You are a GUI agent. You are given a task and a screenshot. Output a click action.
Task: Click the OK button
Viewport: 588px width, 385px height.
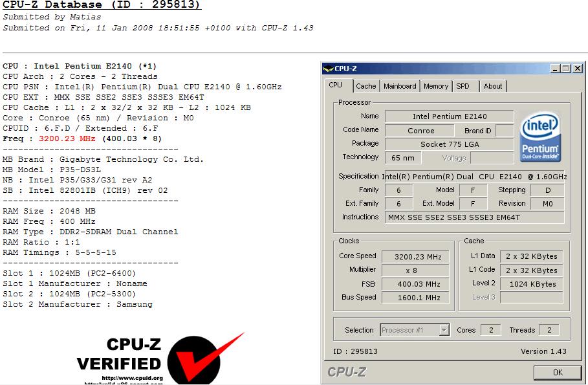pyautogui.click(x=558, y=372)
